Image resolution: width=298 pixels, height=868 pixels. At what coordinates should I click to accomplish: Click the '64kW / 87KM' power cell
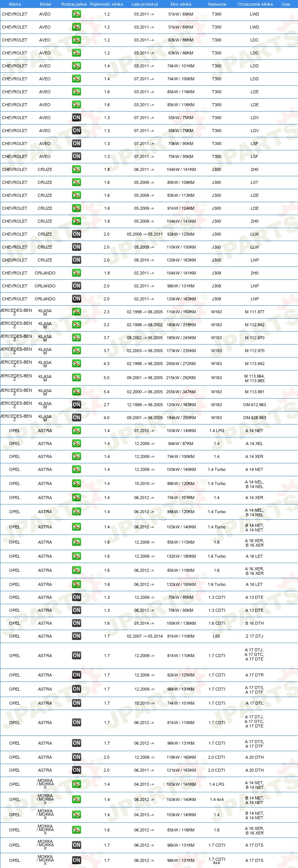181,444
